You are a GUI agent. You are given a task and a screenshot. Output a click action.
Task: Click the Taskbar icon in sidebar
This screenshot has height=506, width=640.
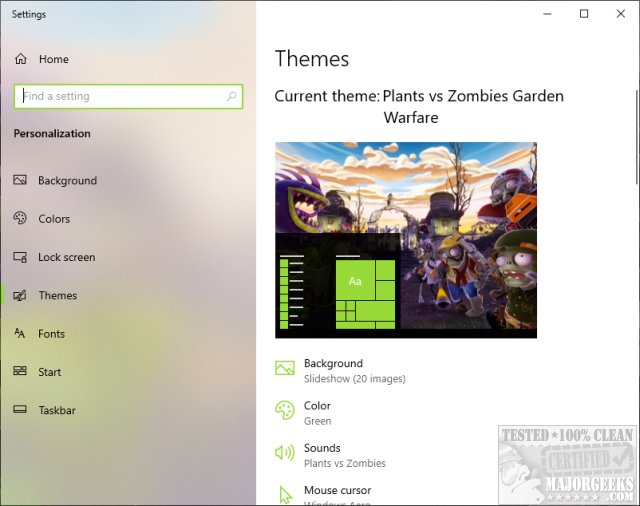pyautogui.click(x=20, y=409)
